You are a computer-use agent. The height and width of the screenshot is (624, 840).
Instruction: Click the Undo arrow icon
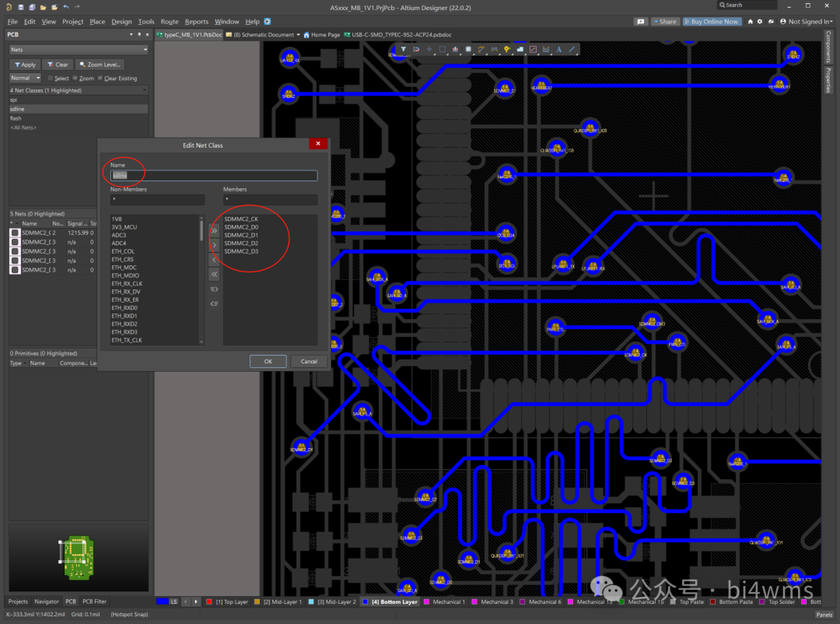pyautogui.click(x=66, y=6)
